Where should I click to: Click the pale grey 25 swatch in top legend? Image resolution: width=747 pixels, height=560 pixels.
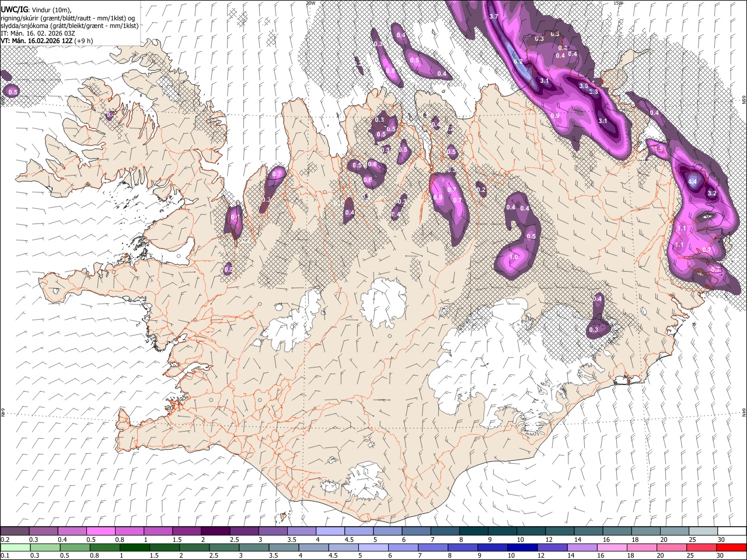pos(703,531)
